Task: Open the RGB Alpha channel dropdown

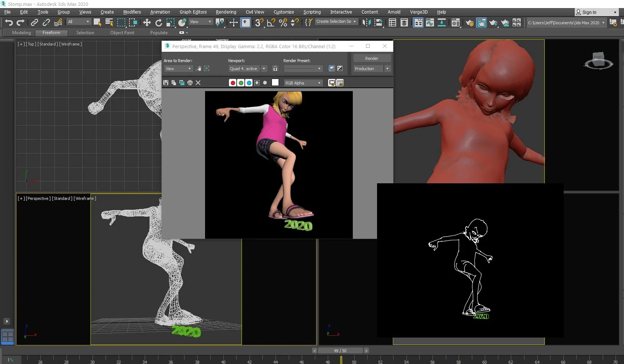Action: [303, 83]
